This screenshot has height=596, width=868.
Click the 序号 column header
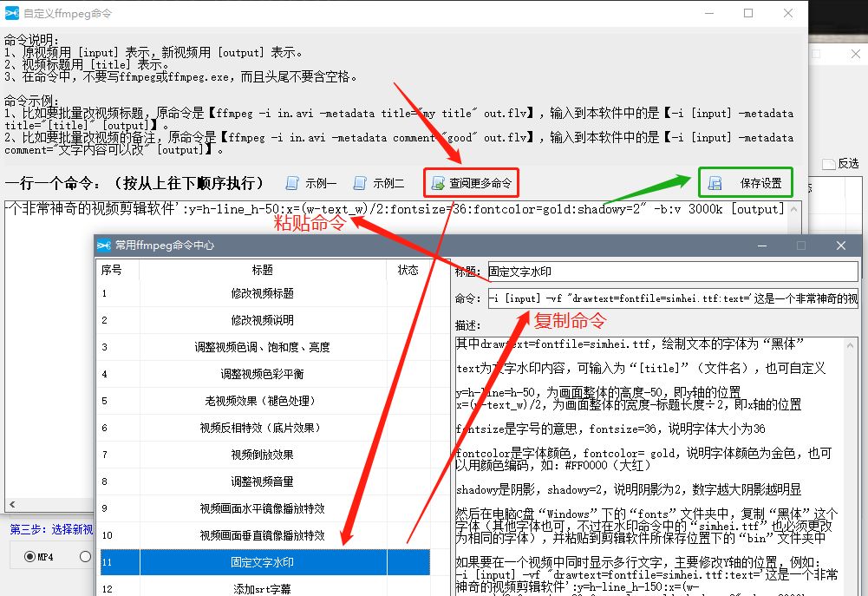(117, 270)
